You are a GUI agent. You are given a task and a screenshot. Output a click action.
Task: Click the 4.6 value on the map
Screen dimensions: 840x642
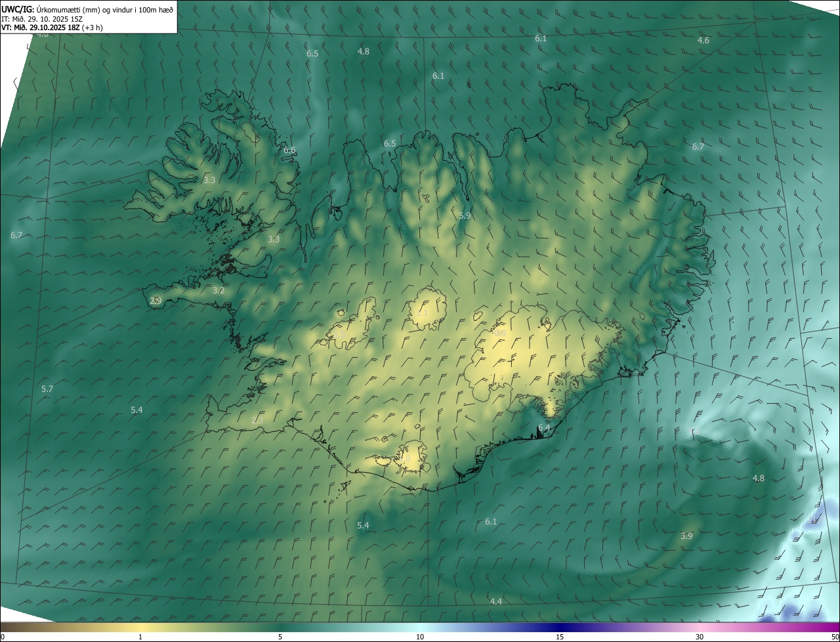click(703, 41)
